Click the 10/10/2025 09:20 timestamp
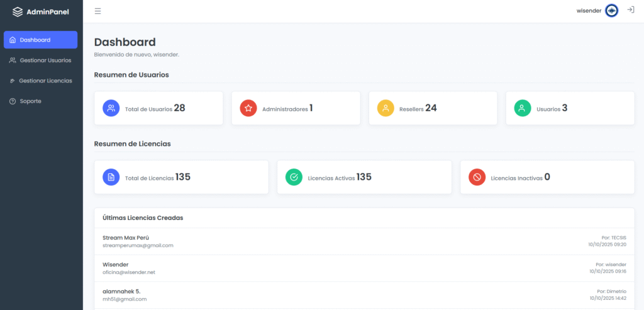 [x=607, y=245]
